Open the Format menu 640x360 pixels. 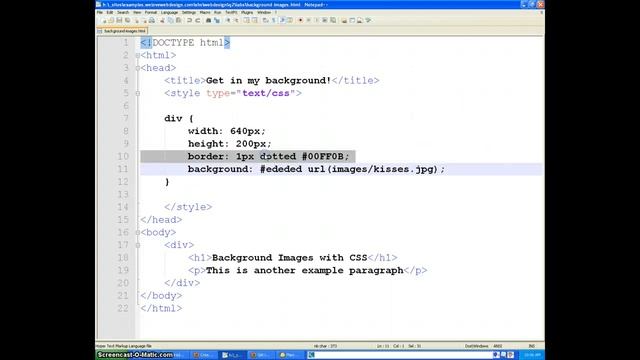tap(151, 12)
